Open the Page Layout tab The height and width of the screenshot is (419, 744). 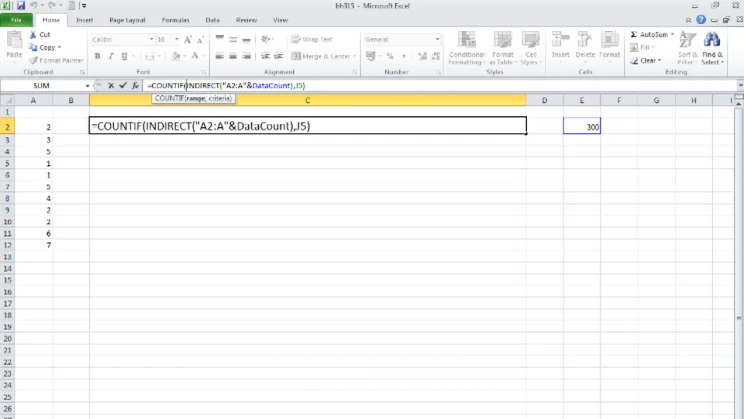128,19
